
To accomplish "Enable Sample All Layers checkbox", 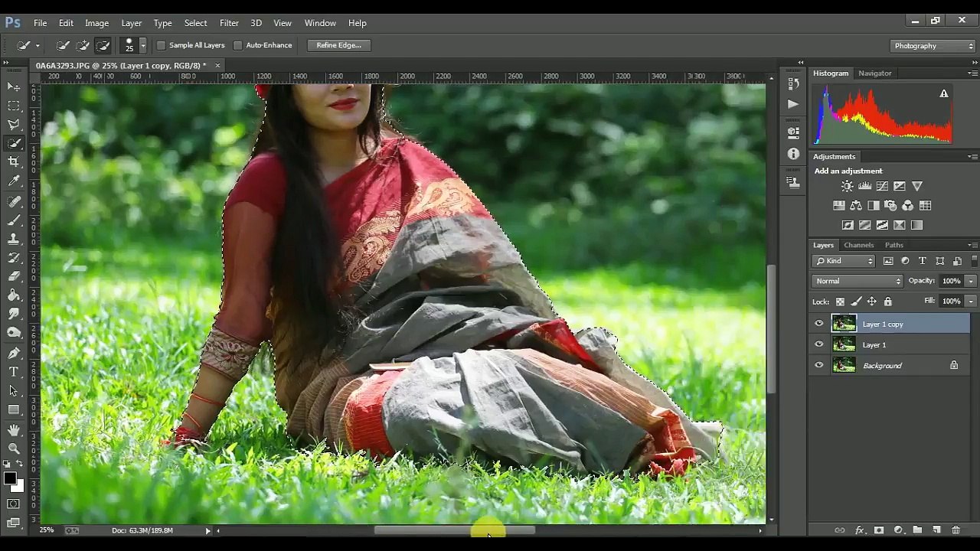I will click(162, 45).
